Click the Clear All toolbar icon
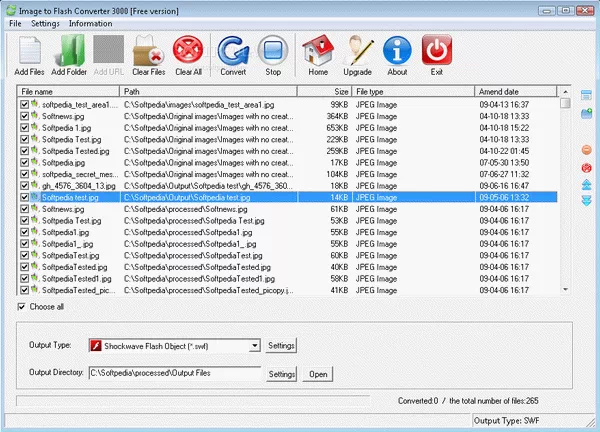Screen dimensions: 600x432 tap(188, 50)
